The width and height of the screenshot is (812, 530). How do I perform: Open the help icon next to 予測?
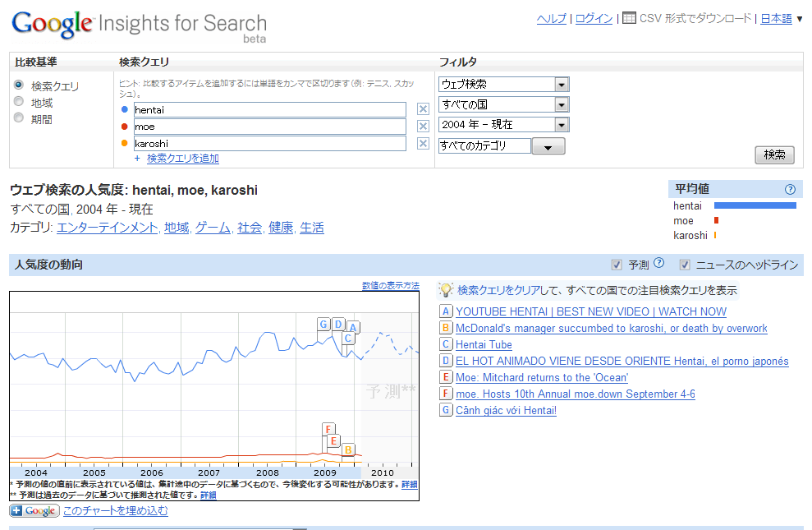658,263
